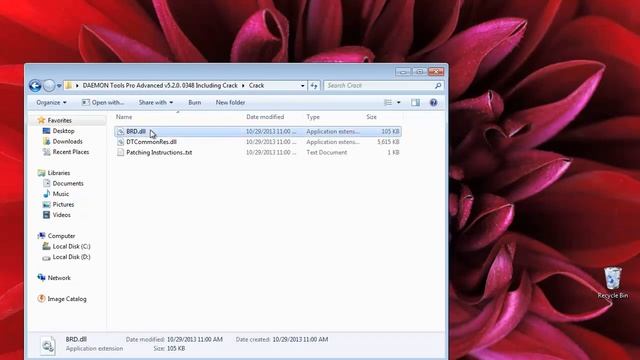
Task: Open Help via question mark icon
Action: point(433,102)
